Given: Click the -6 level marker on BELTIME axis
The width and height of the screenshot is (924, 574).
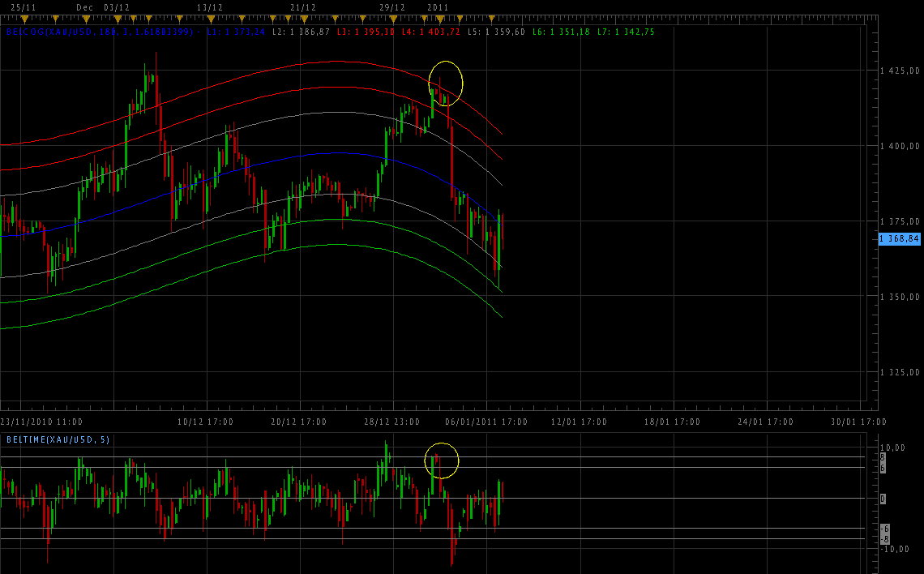Looking at the screenshot, I should coord(884,529).
